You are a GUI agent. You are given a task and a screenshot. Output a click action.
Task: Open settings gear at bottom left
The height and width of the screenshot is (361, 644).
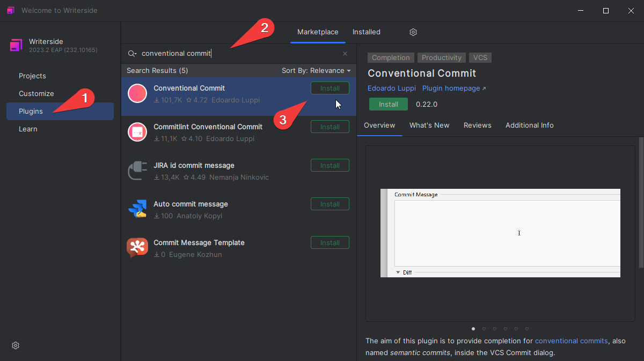point(16,345)
